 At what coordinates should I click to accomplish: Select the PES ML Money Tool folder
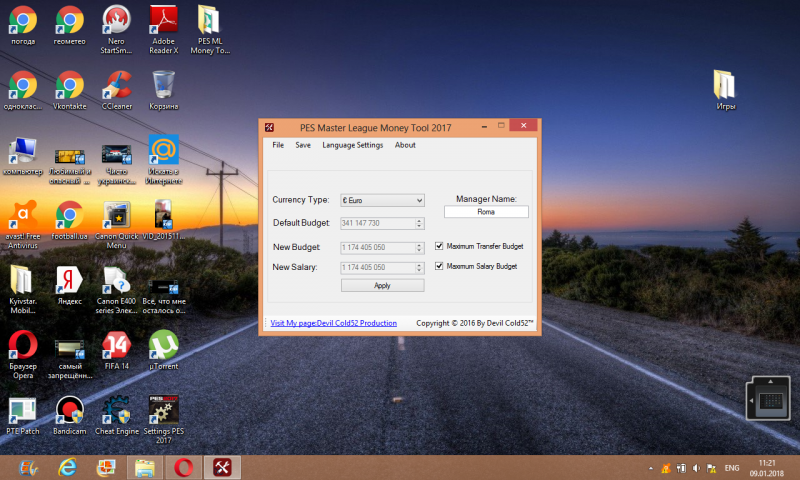click(x=210, y=30)
